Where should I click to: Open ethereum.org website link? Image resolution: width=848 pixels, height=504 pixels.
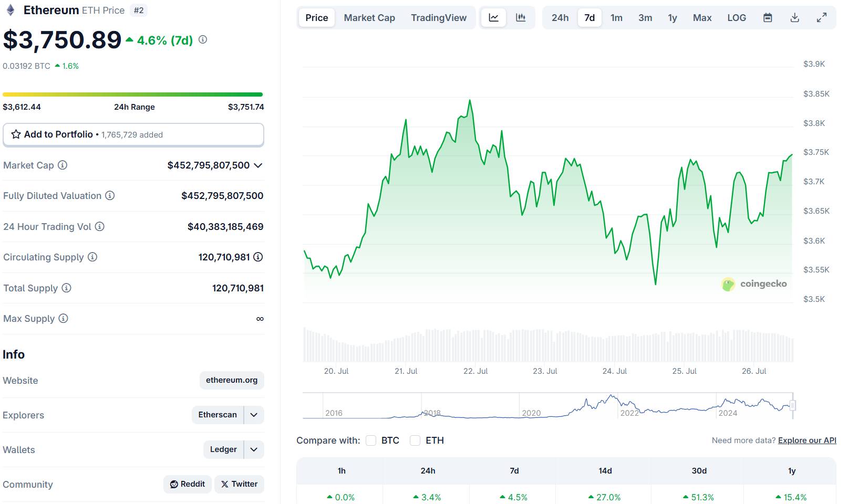[x=232, y=380]
